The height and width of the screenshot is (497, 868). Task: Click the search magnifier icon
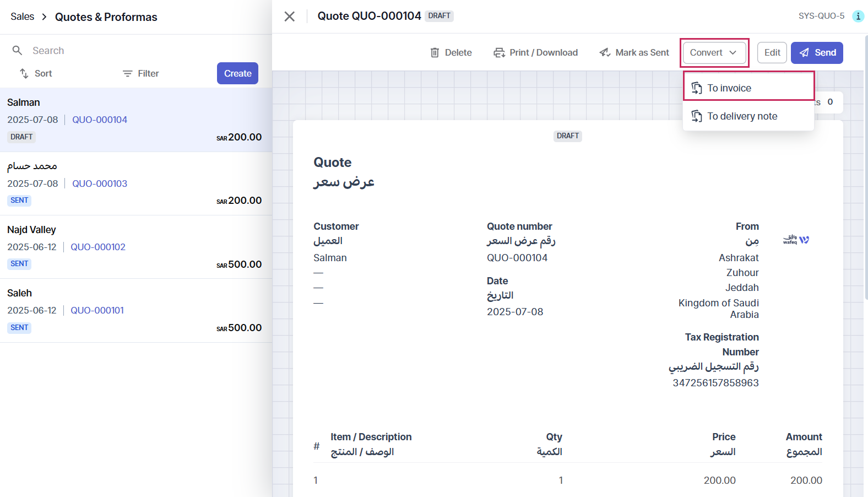click(x=18, y=51)
